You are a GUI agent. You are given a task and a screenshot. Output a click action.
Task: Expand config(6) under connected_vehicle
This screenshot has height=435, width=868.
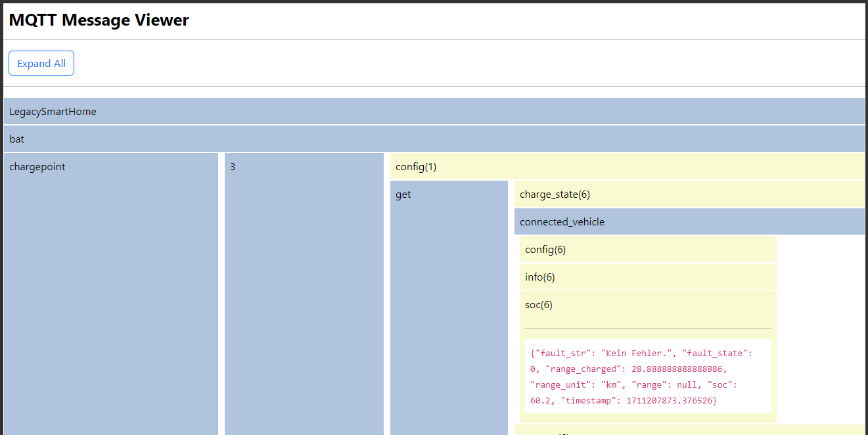(x=545, y=250)
